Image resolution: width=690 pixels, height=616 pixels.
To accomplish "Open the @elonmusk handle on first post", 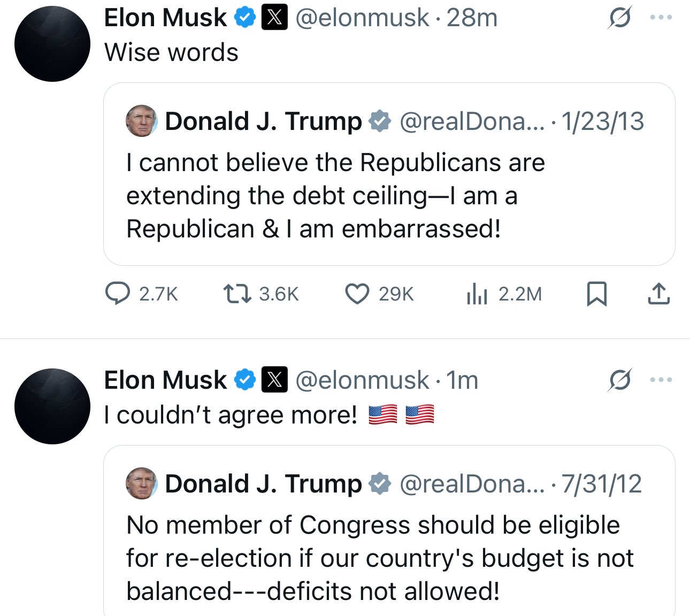I will (362, 18).
